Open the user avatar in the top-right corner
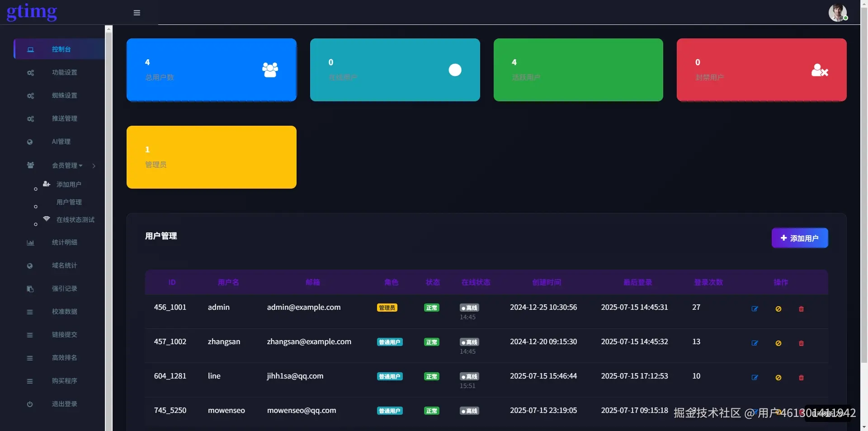This screenshot has height=431, width=868. click(837, 12)
